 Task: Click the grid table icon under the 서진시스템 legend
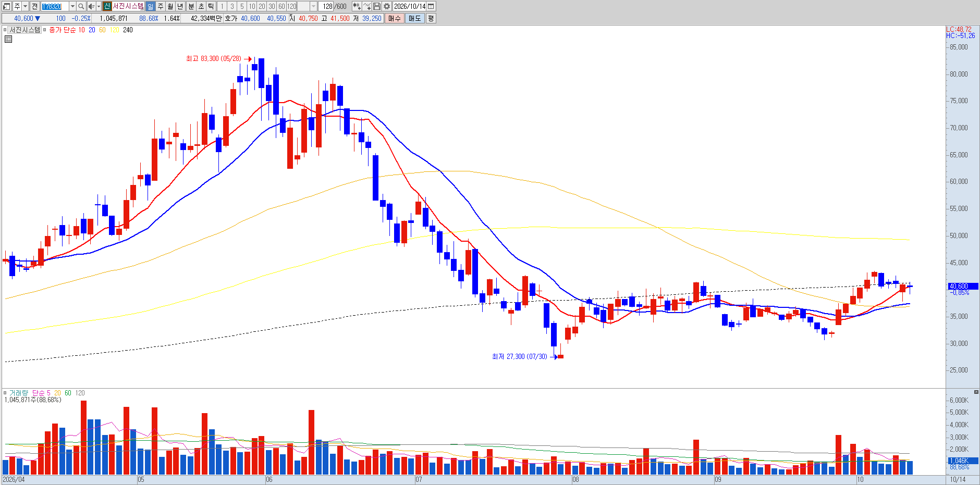8,39
